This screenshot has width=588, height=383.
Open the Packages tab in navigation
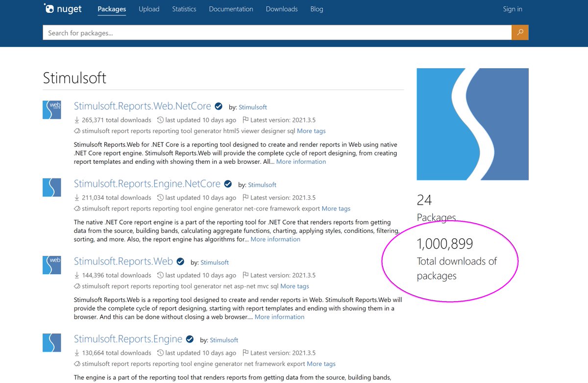pos(112,9)
